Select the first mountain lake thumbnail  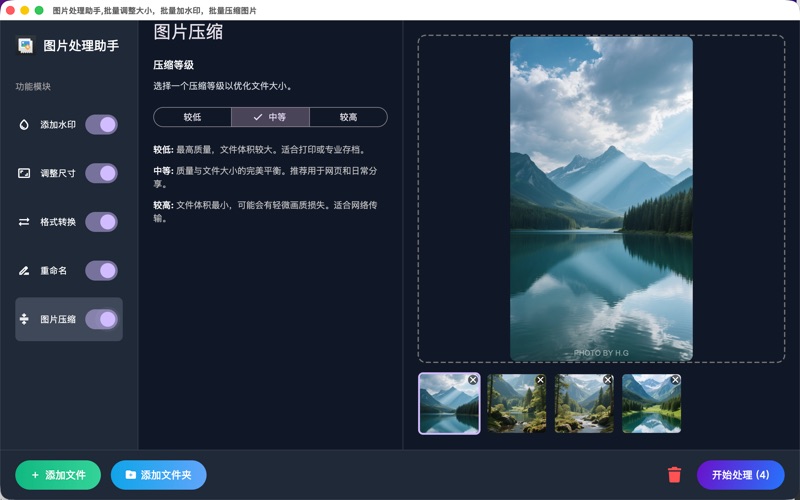pyautogui.click(x=449, y=404)
